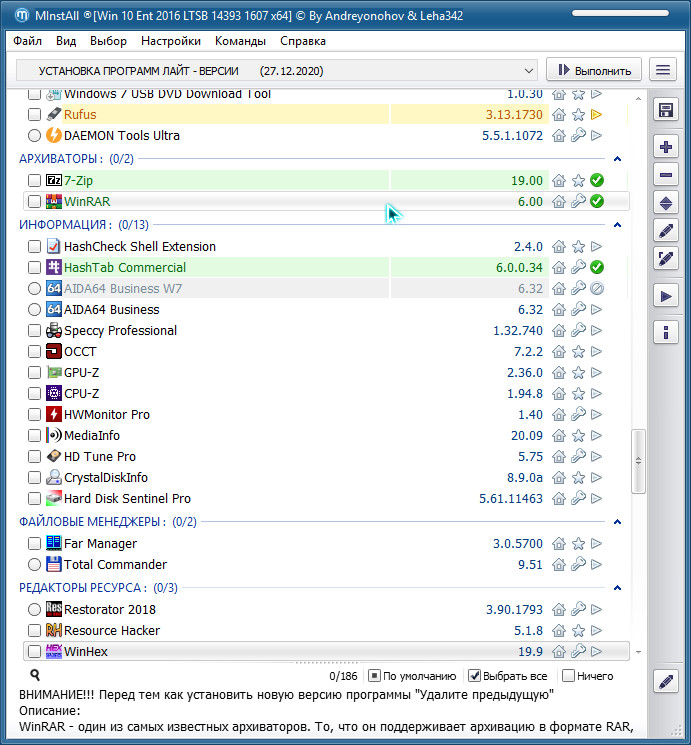The width and height of the screenshot is (691, 745).
Task: Click the save icon in the right sidebar
Action: pos(665,110)
